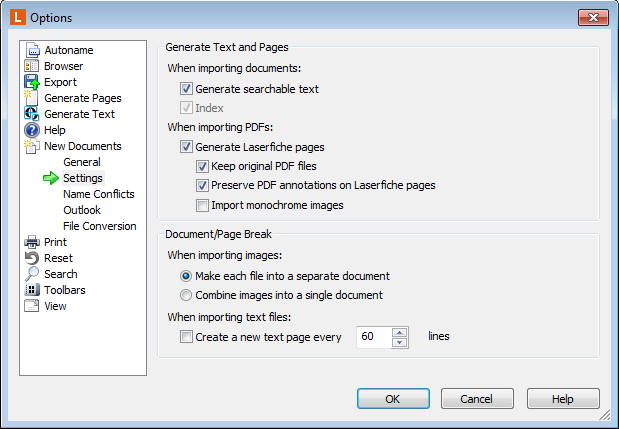619x429 pixels.
Task: Decrease the lines value with the down arrow
Action: [400, 342]
